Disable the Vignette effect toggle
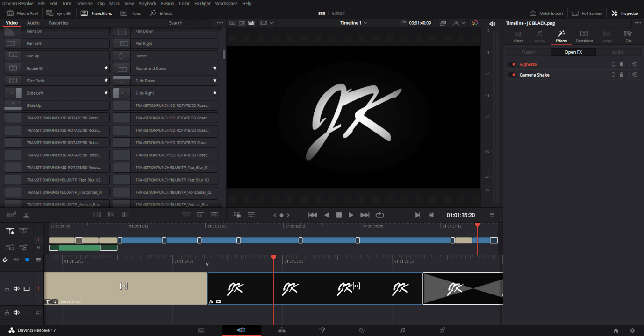 [513, 64]
